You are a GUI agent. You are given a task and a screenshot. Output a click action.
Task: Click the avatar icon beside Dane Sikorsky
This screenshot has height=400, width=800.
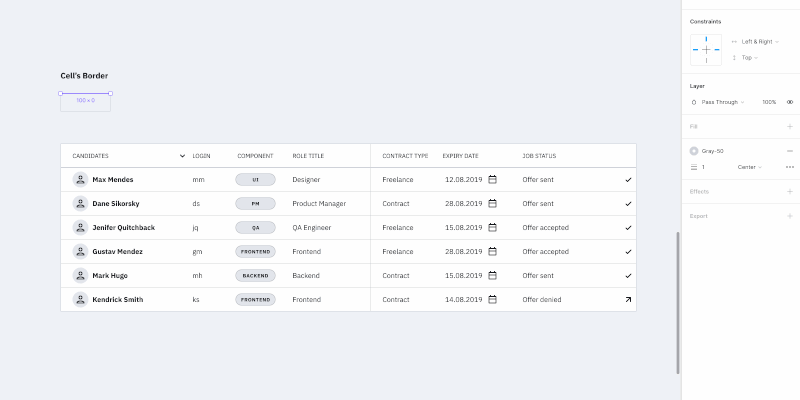[80, 203]
